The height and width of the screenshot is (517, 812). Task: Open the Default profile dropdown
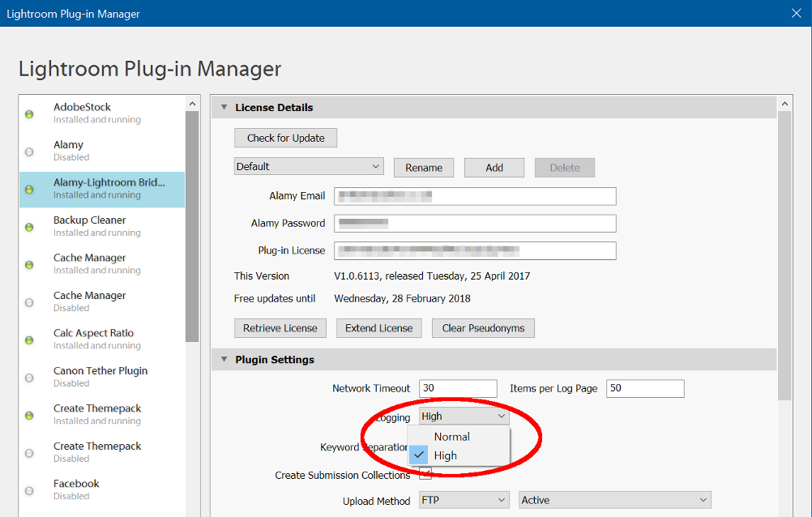tap(309, 167)
